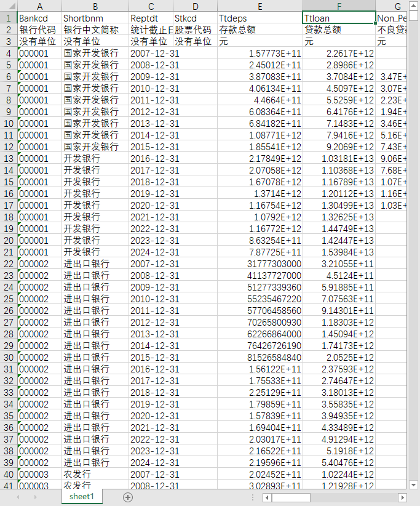Click 开发银行 in row 13
The image size is (420, 506).
click(95, 158)
